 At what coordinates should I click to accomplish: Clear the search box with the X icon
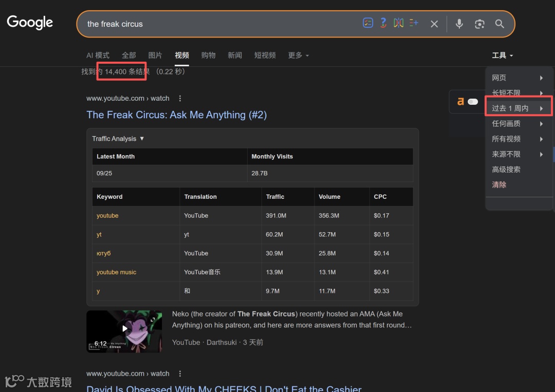(434, 24)
